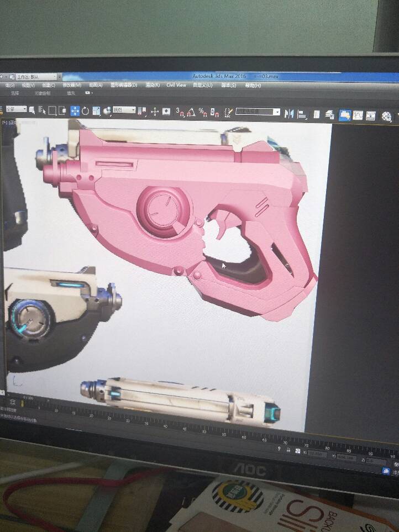This screenshot has width=399, height=532.
Task: Open Select by Name dialog icon
Action: point(42,110)
